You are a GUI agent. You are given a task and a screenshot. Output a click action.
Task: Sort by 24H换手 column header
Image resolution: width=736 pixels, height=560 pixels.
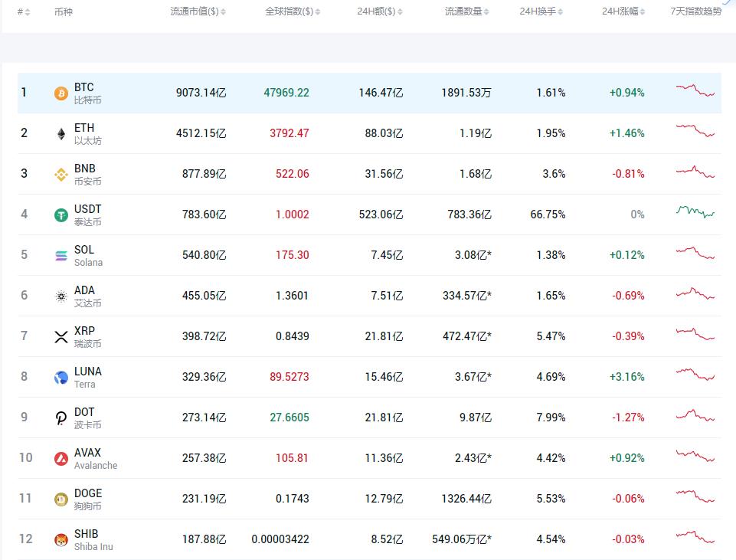coord(541,11)
